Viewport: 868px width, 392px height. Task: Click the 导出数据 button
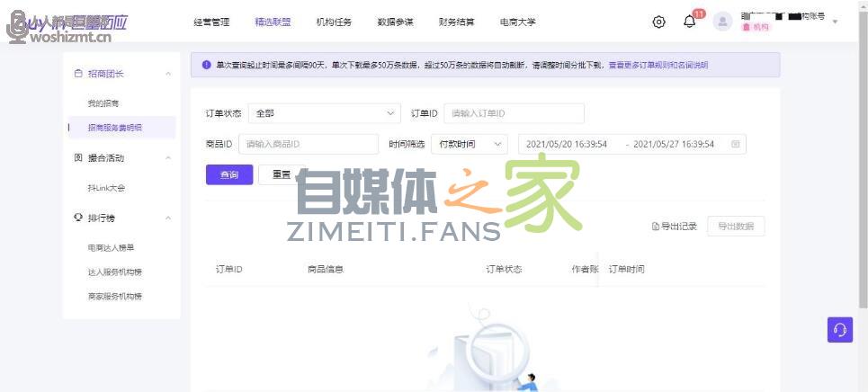(x=736, y=226)
